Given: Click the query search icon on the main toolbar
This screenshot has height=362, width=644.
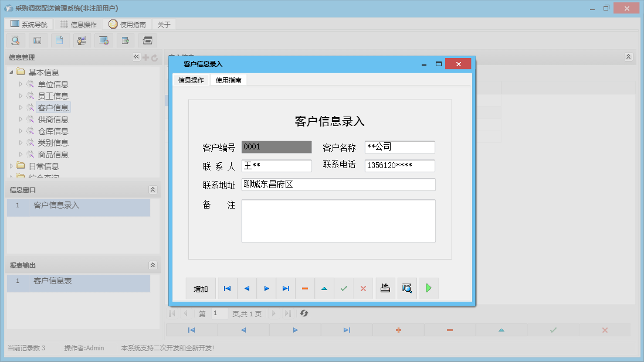Looking at the screenshot, I should [15, 40].
